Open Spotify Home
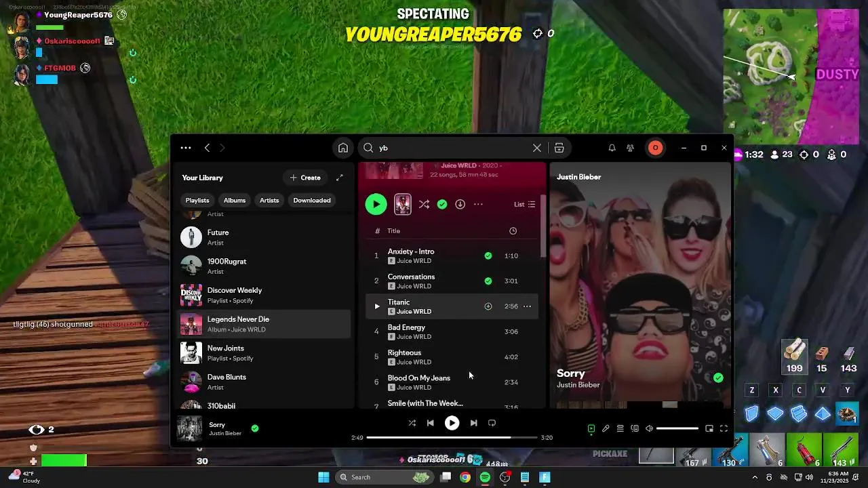 [343, 148]
